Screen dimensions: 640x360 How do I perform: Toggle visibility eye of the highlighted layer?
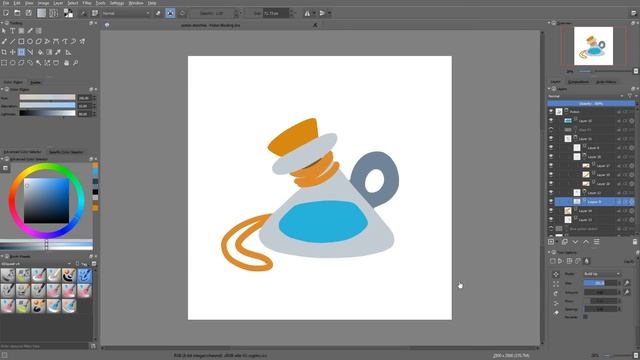click(x=551, y=202)
